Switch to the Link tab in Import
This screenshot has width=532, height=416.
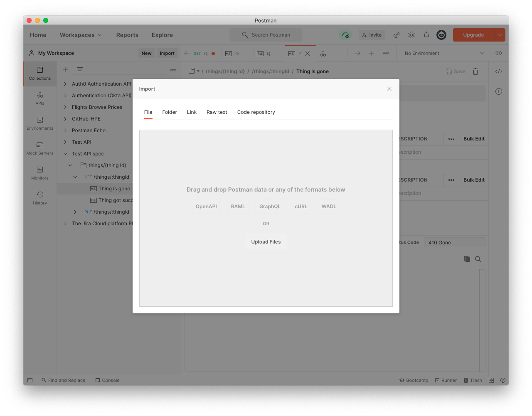tap(192, 112)
